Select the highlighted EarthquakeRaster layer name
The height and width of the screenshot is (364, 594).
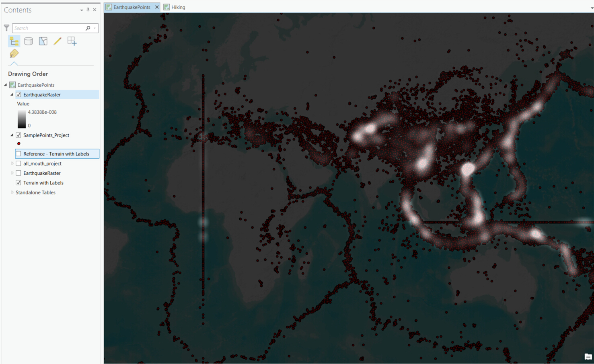pos(42,94)
